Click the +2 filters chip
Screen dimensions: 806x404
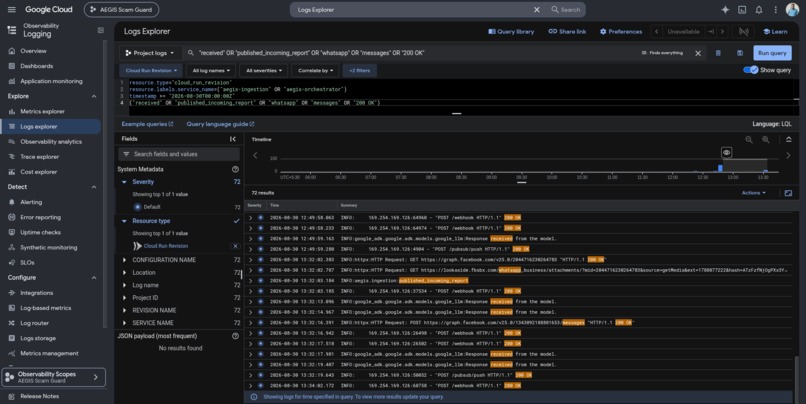pyautogui.click(x=360, y=70)
